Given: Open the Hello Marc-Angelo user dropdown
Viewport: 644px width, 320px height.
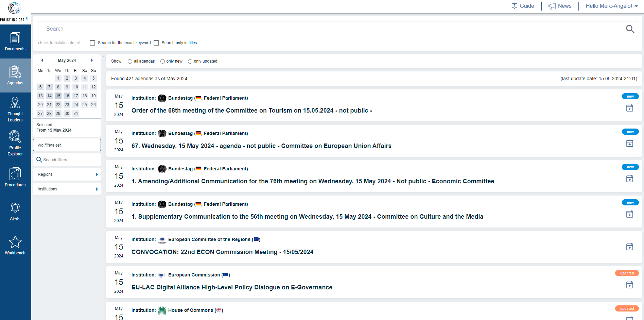Looking at the screenshot, I should click(x=611, y=6).
